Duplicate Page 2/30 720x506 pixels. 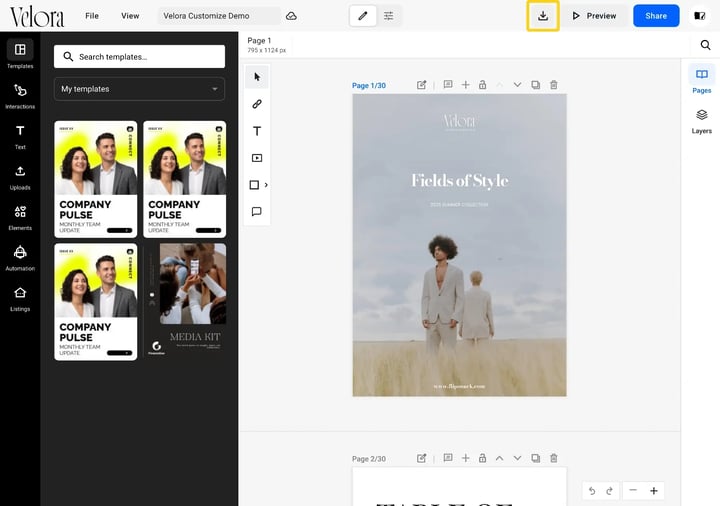click(535, 458)
